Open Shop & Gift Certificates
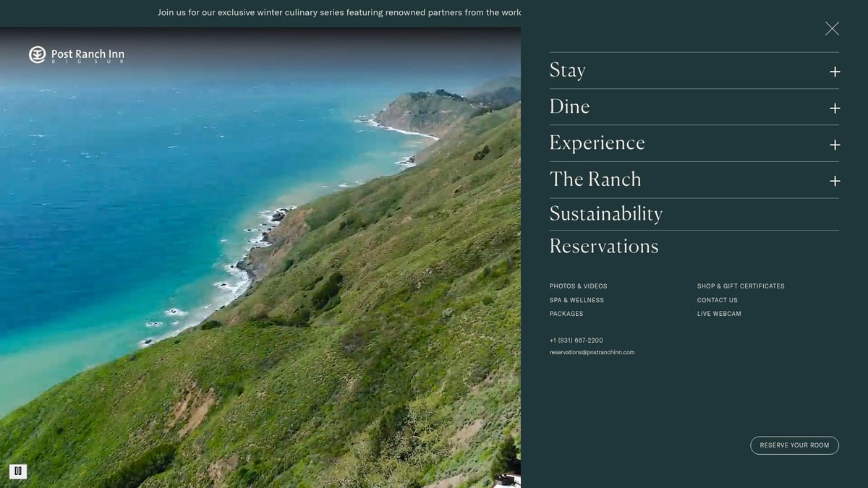 click(x=741, y=286)
